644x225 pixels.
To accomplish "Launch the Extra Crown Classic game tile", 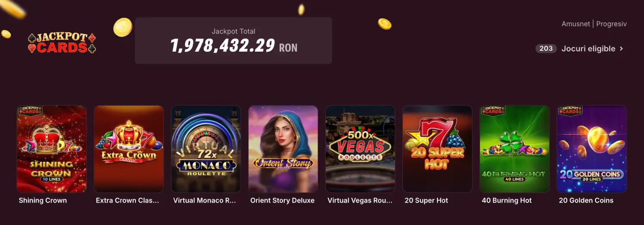I will point(129,149).
